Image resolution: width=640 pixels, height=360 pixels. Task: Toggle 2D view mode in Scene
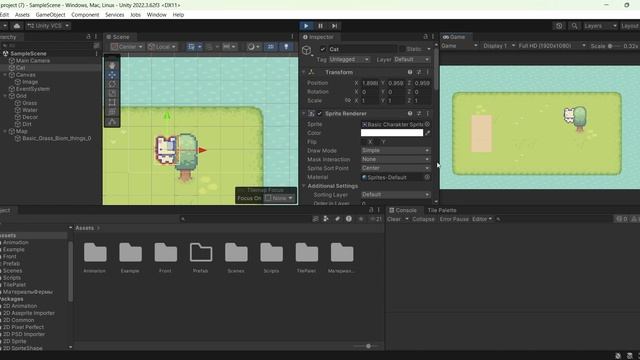point(270,47)
